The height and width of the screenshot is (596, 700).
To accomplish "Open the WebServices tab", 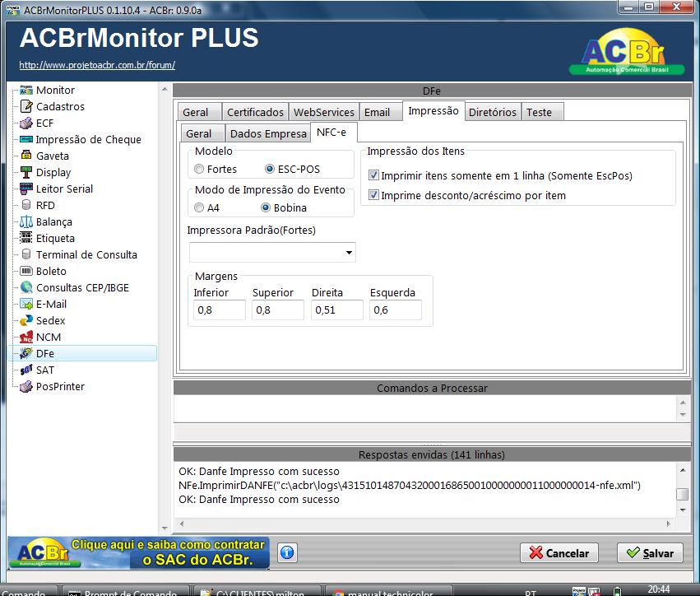I will tap(323, 112).
